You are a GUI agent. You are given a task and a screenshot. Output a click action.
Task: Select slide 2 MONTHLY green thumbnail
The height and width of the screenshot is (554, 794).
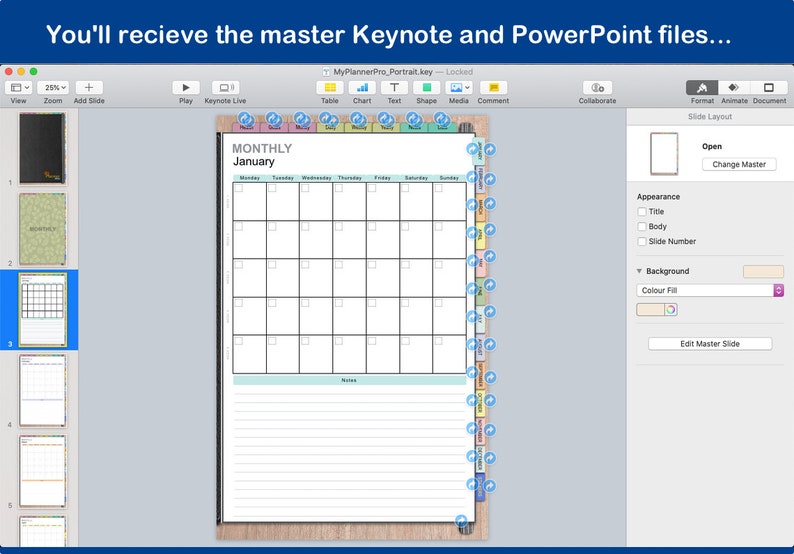pos(43,229)
